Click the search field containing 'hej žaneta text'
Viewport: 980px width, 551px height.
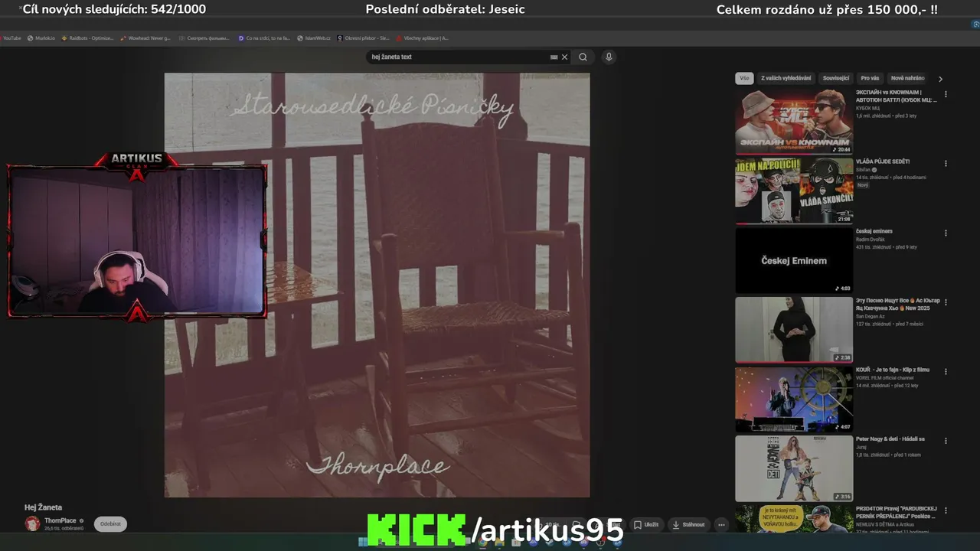(468, 57)
